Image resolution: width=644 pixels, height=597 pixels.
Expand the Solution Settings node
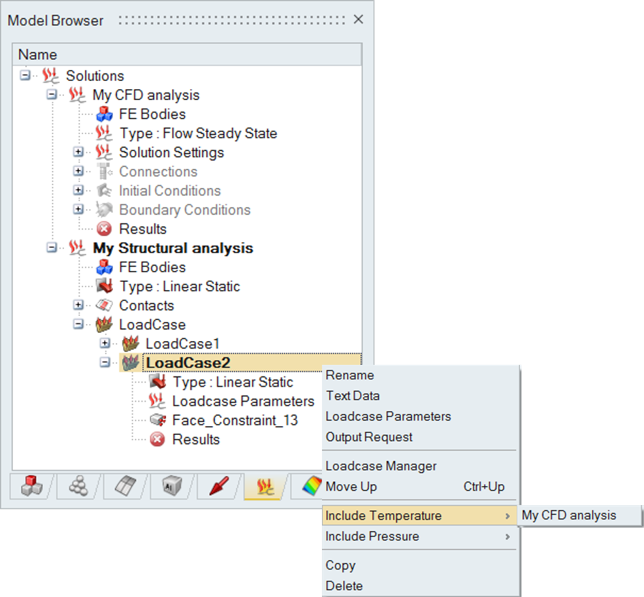78,152
